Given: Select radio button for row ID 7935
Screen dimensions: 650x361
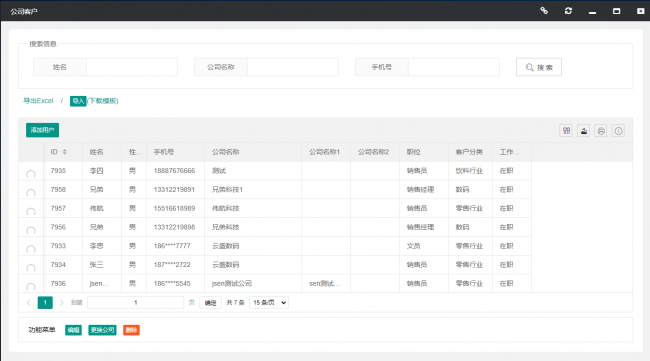Looking at the screenshot, I should click(31, 174).
